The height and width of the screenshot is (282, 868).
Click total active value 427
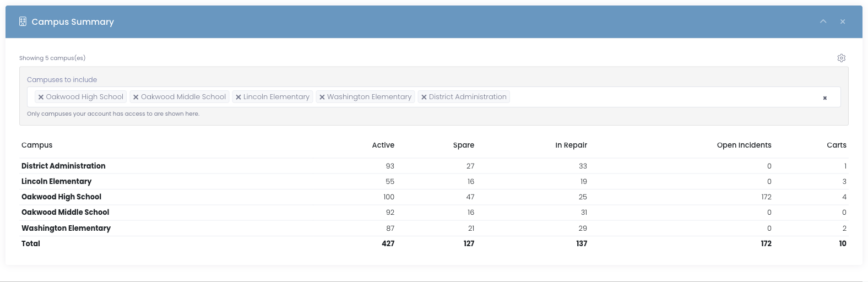388,243
